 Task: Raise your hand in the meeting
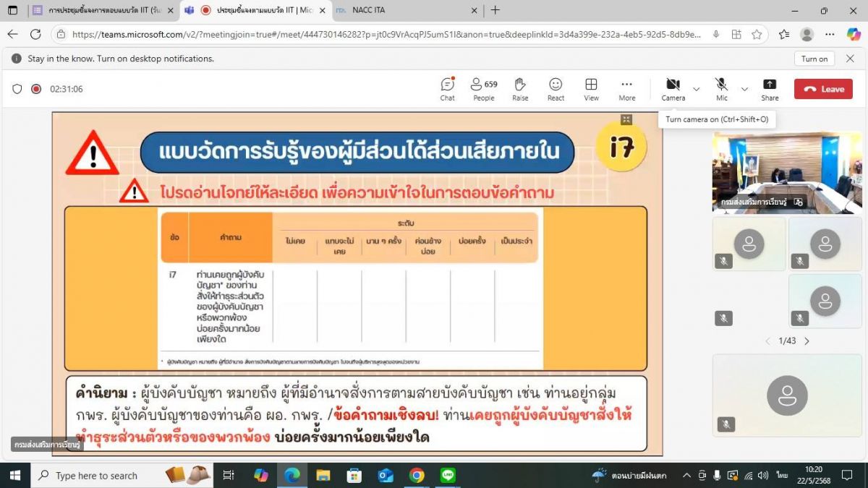(519, 89)
